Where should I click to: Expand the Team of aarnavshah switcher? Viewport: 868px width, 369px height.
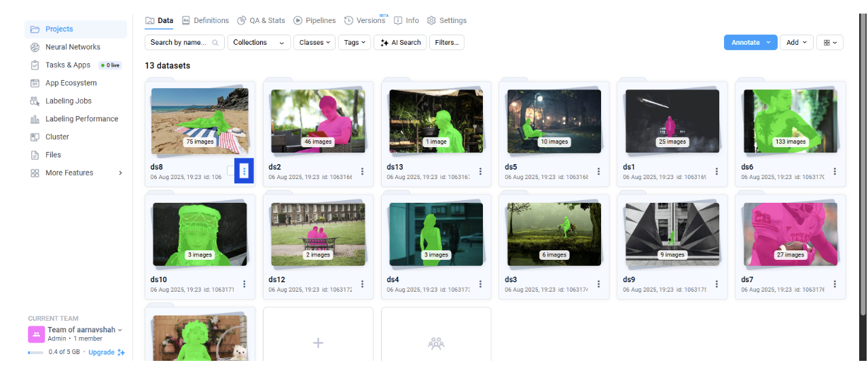85,330
